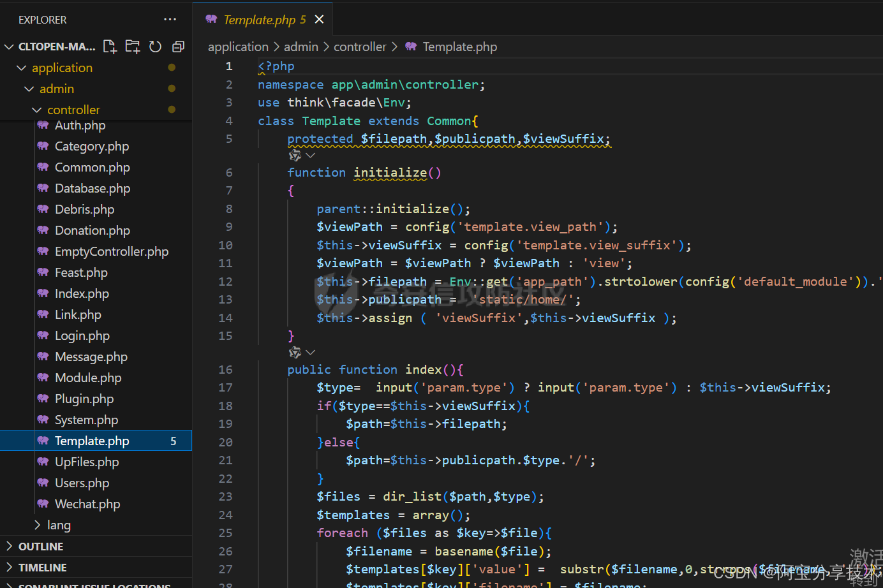Open Login.php from the file tree

[82, 335]
